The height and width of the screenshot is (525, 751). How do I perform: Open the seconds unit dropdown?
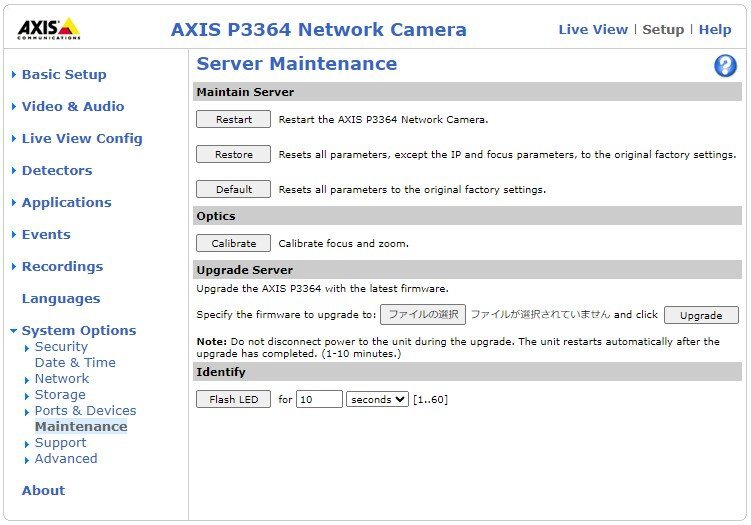[x=377, y=399]
